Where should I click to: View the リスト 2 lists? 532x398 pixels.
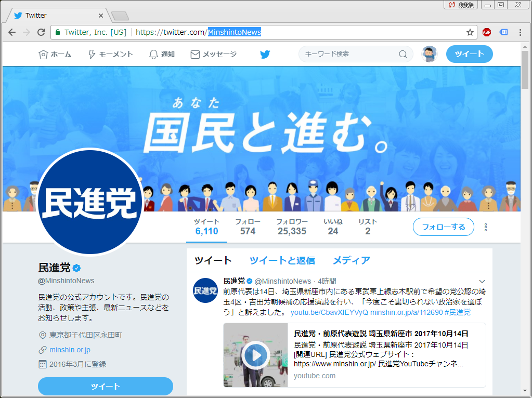point(368,227)
